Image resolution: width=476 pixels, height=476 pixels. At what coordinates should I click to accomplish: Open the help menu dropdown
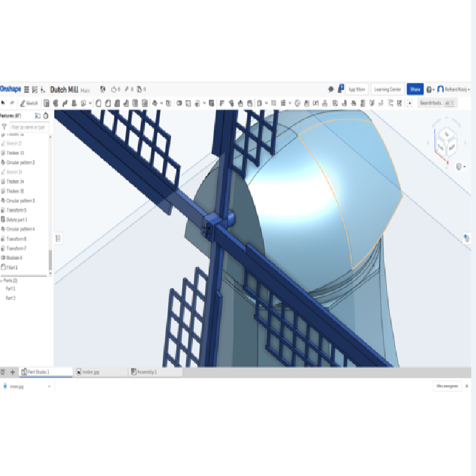(430, 89)
